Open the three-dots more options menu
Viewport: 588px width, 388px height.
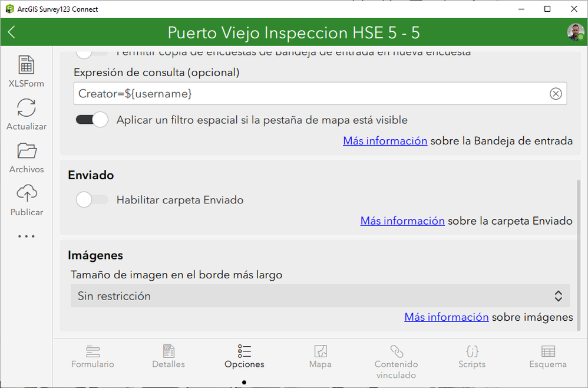point(27,236)
